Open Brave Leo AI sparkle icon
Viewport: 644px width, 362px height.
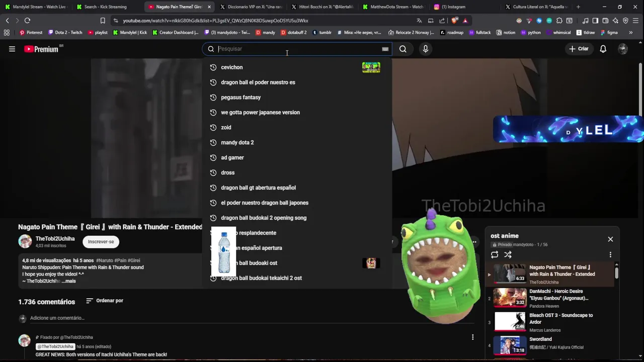tap(615, 21)
